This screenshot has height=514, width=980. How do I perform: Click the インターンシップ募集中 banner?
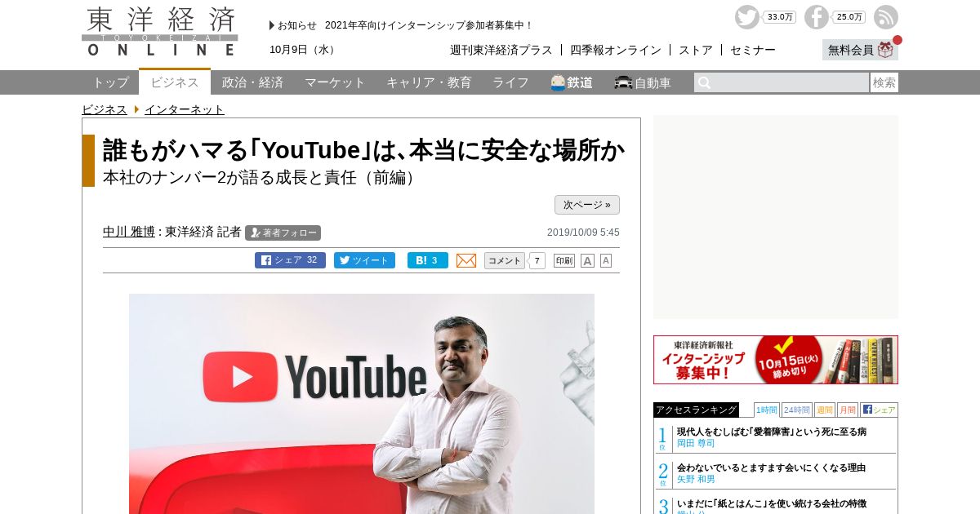point(776,360)
